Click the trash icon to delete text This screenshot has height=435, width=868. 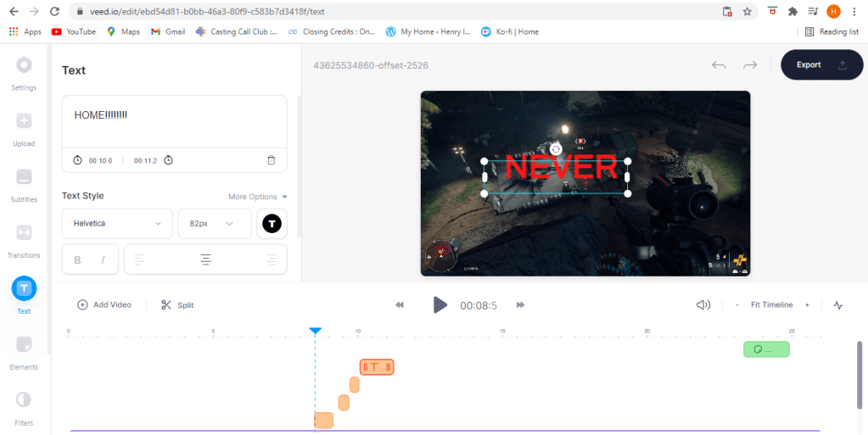click(272, 160)
